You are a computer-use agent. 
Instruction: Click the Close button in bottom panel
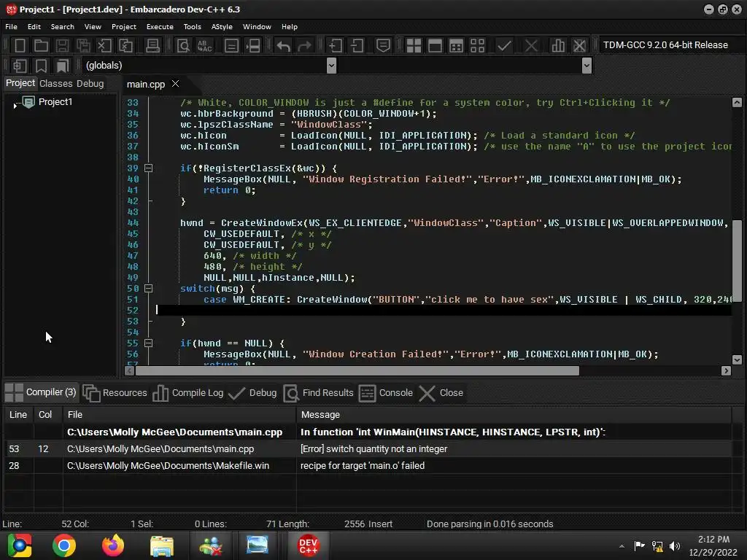point(441,393)
